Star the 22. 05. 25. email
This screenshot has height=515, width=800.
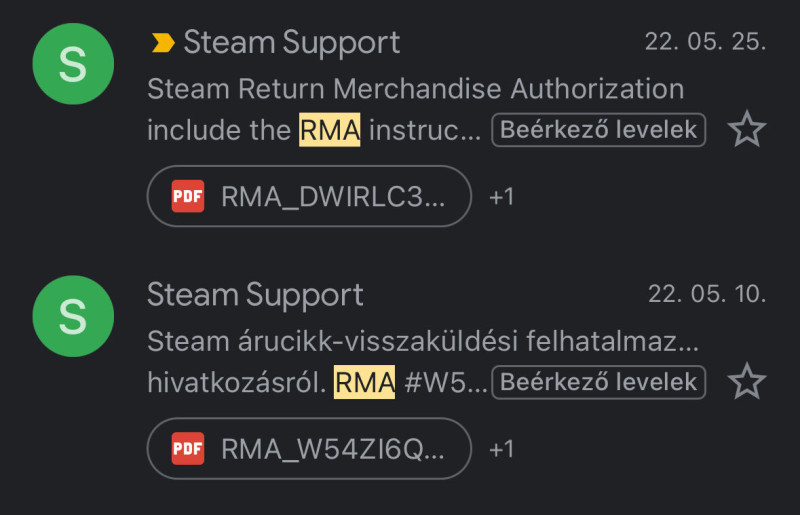(x=746, y=130)
